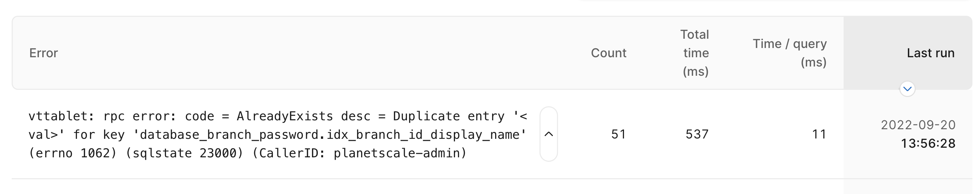The width and height of the screenshot is (980, 194).
Task: Click the empty Last run cell below the timestamp
Action: 907,185
